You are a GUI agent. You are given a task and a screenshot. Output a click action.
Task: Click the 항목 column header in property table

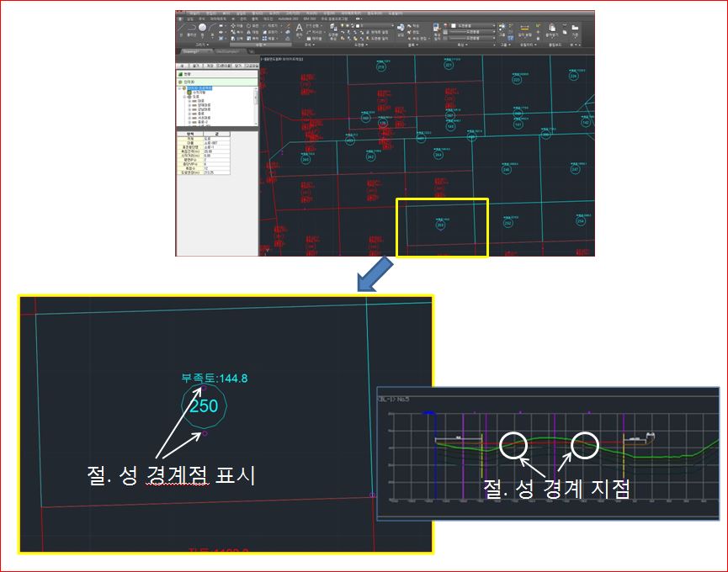[x=190, y=134]
